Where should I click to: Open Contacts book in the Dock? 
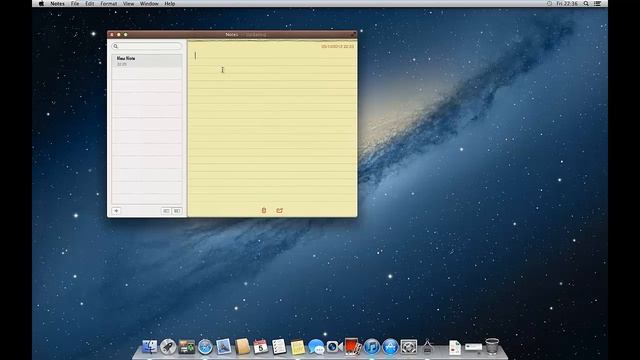[242, 347]
